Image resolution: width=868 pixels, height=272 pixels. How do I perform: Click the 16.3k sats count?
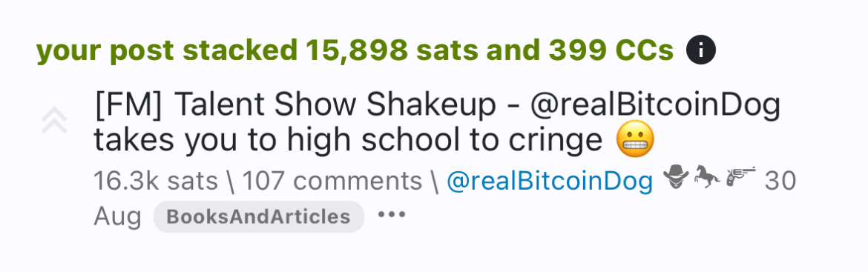[x=156, y=182]
